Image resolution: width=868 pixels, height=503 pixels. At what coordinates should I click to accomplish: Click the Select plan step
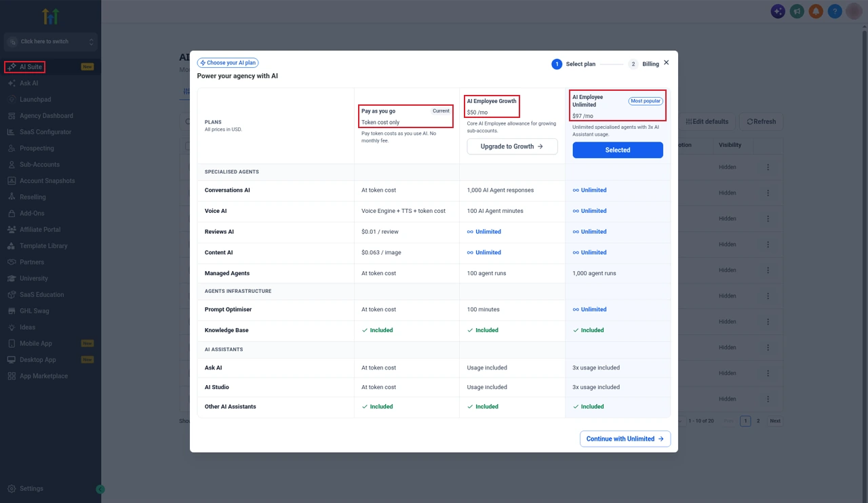(x=573, y=64)
